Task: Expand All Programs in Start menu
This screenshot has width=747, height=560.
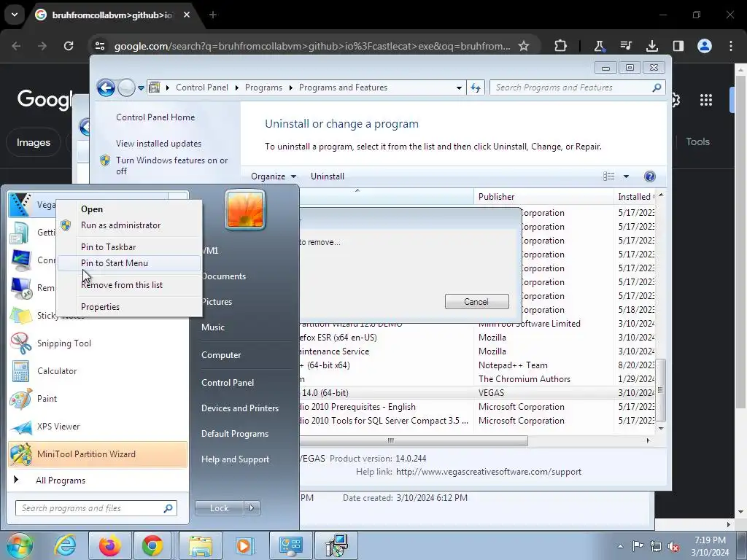Action: point(61,481)
